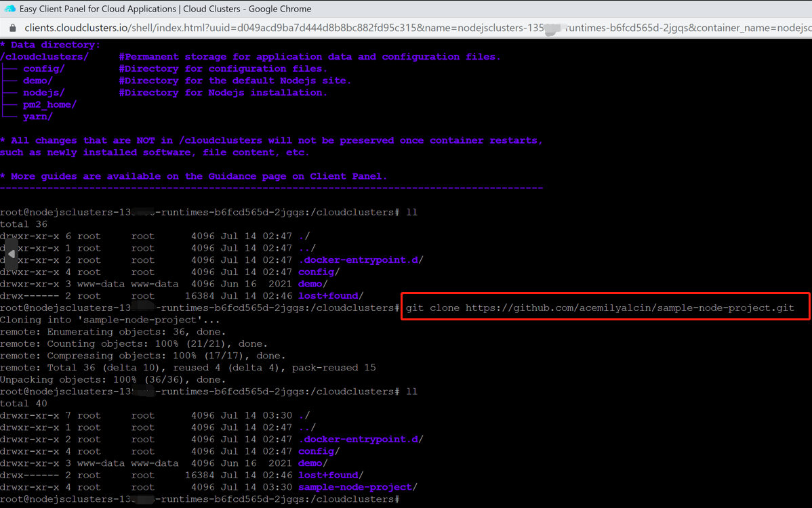Click the lost+found/ directory to select it
This screenshot has width=812, height=508.
(x=328, y=475)
